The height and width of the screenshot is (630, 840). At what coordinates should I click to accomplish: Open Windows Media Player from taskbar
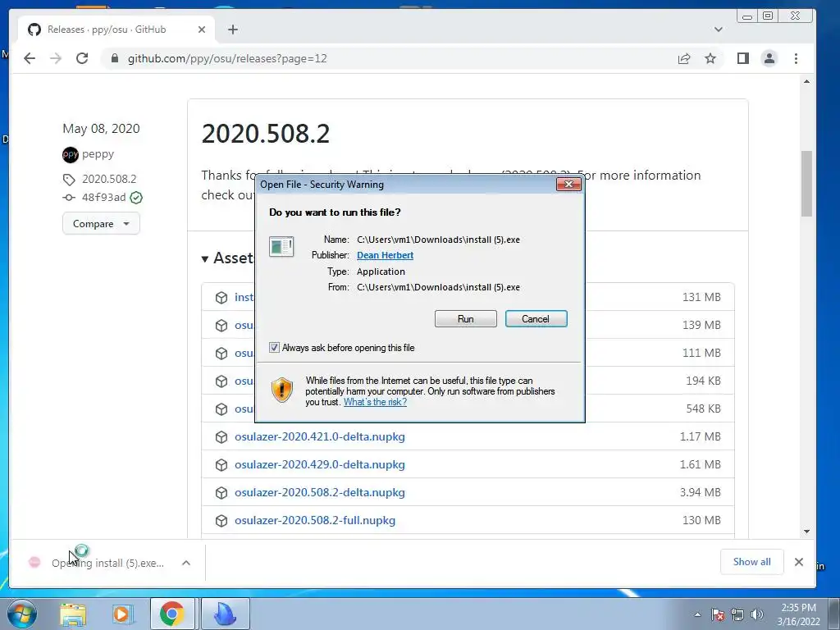(122, 614)
